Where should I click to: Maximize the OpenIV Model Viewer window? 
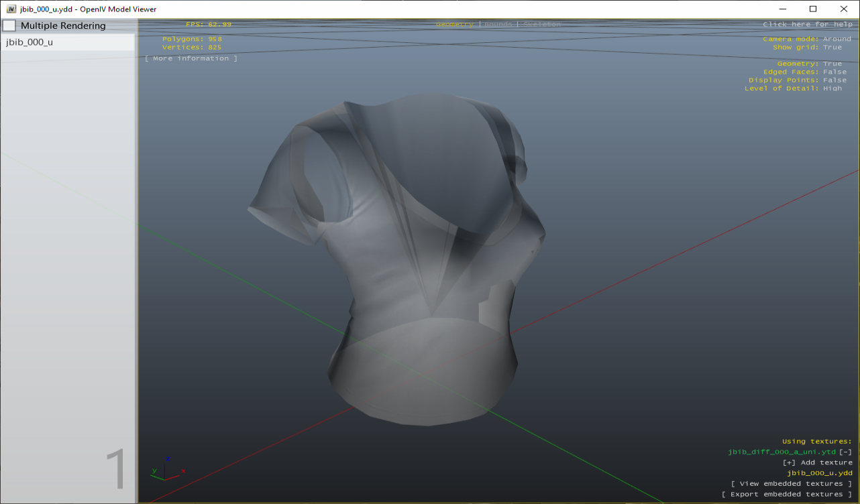pyautogui.click(x=813, y=9)
